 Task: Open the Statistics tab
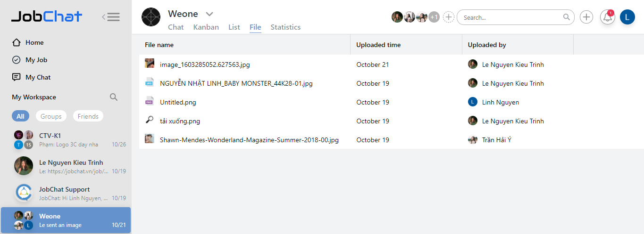point(285,27)
